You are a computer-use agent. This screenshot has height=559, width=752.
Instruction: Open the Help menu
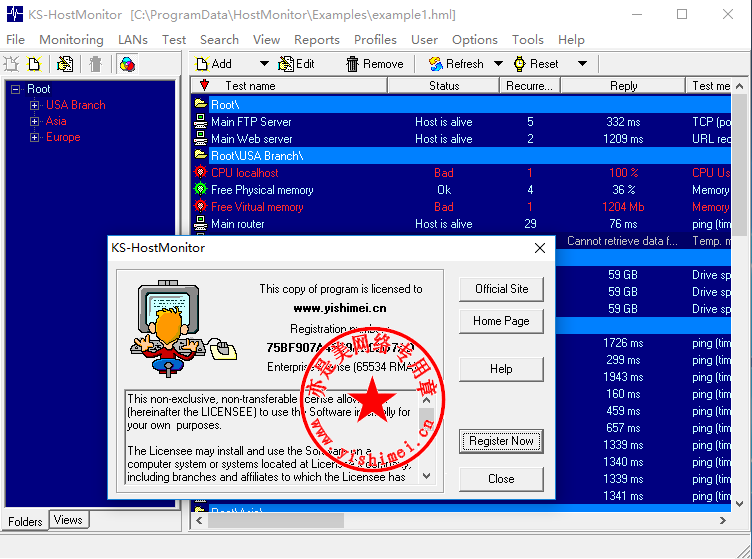[x=571, y=39]
